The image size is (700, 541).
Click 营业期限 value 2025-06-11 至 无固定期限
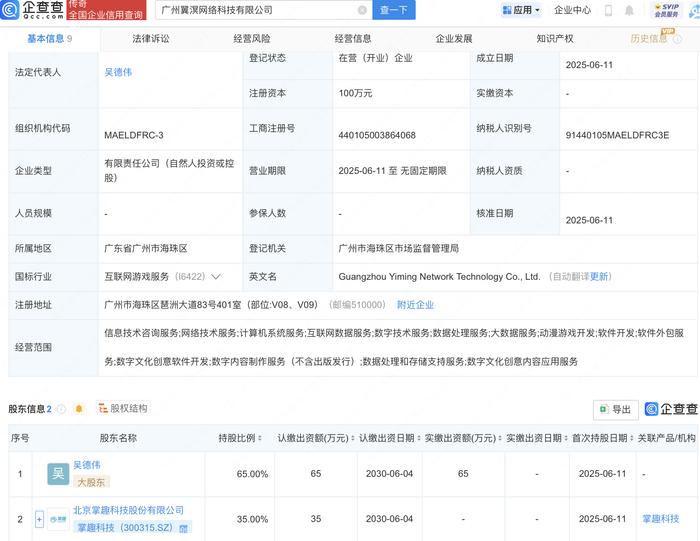392,171
